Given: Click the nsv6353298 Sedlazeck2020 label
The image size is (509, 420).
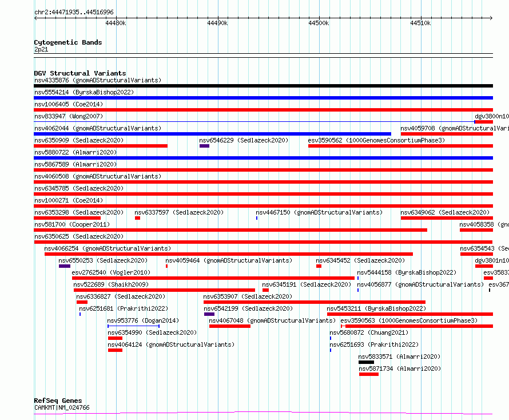Looking at the screenshot, I should coord(79,212).
